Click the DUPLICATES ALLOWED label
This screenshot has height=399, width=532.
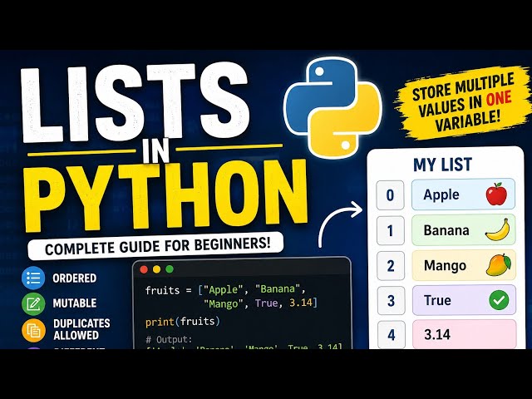coord(81,329)
